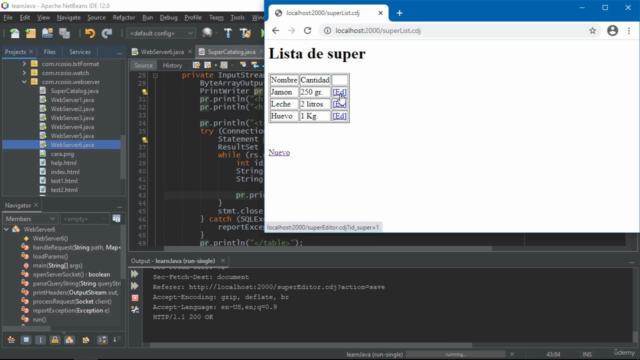Open the default config dropdown

pos(161,33)
